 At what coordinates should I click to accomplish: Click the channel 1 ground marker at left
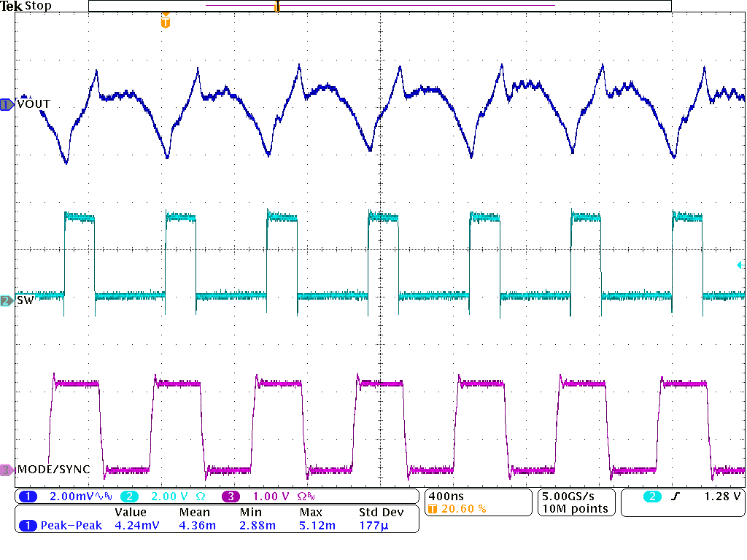(x=7, y=104)
